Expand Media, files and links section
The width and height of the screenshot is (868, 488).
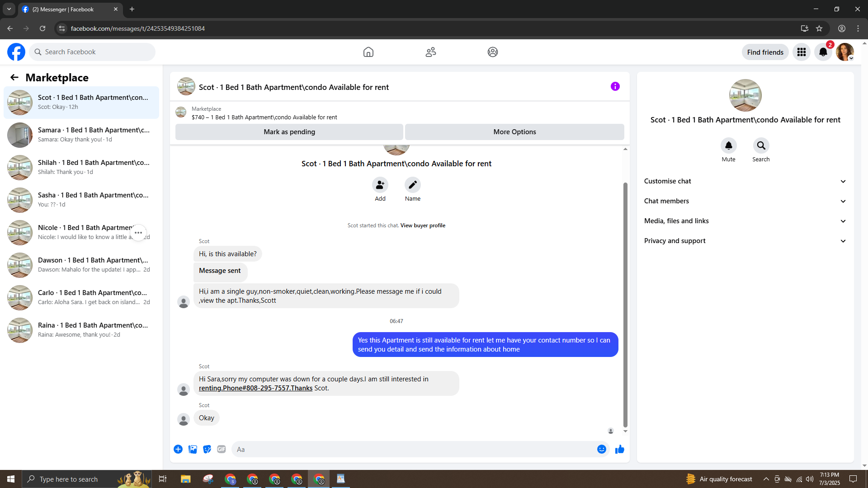click(x=745, y=221)
